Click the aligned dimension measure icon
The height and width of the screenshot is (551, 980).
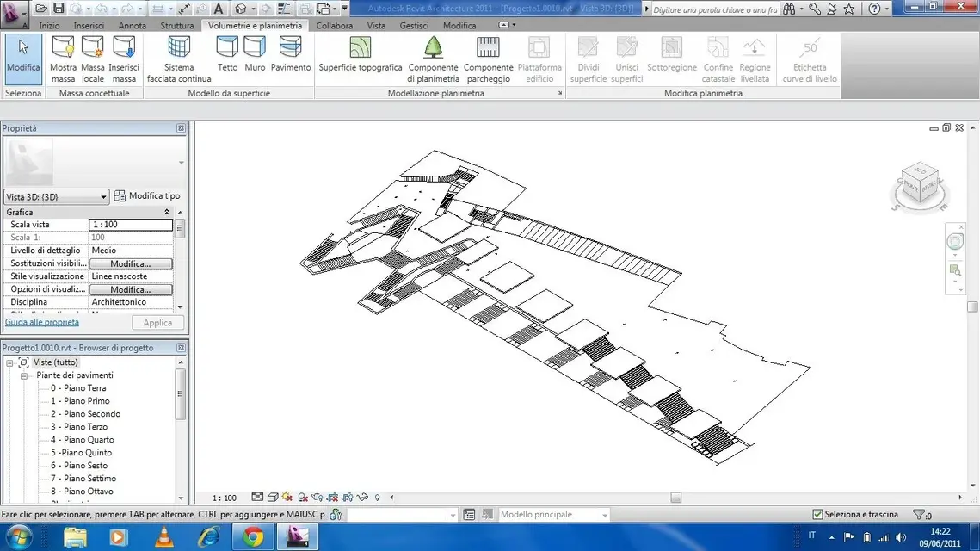click(x=184, y=9)
